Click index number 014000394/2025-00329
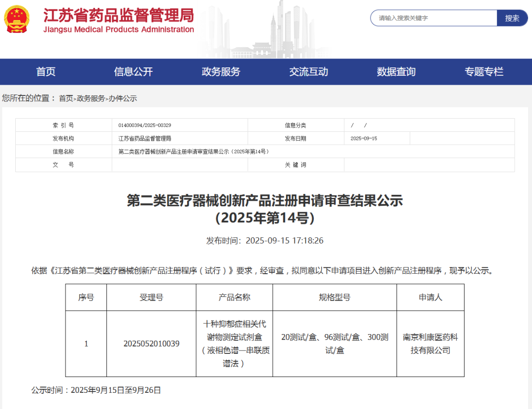 point(145,126)
